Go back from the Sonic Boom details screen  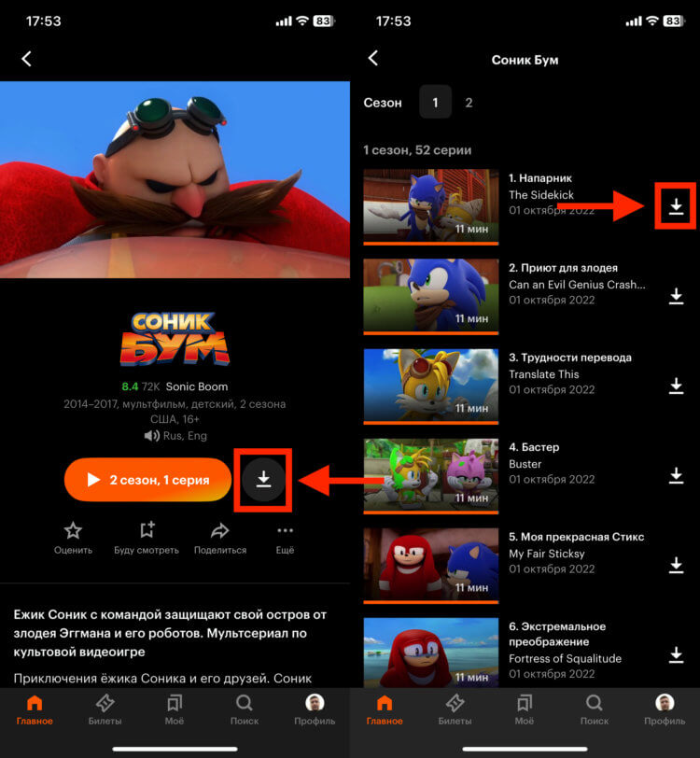(26, 59)
